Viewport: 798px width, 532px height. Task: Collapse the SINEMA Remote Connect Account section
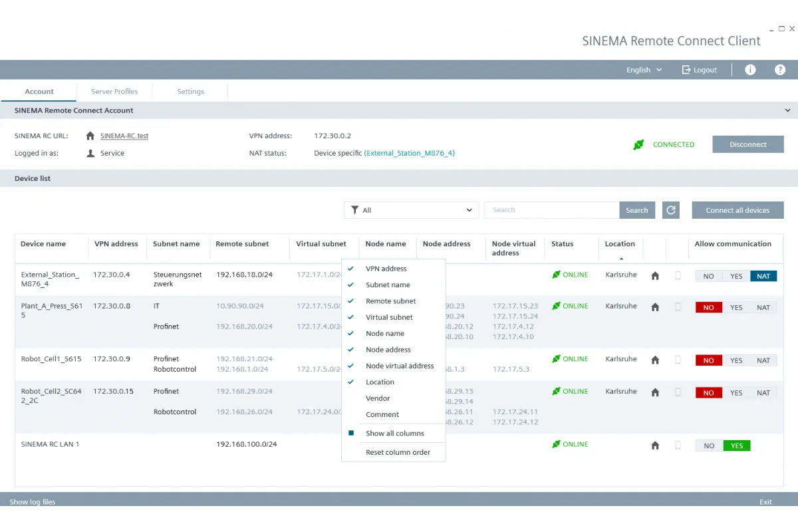pos(788,110)
